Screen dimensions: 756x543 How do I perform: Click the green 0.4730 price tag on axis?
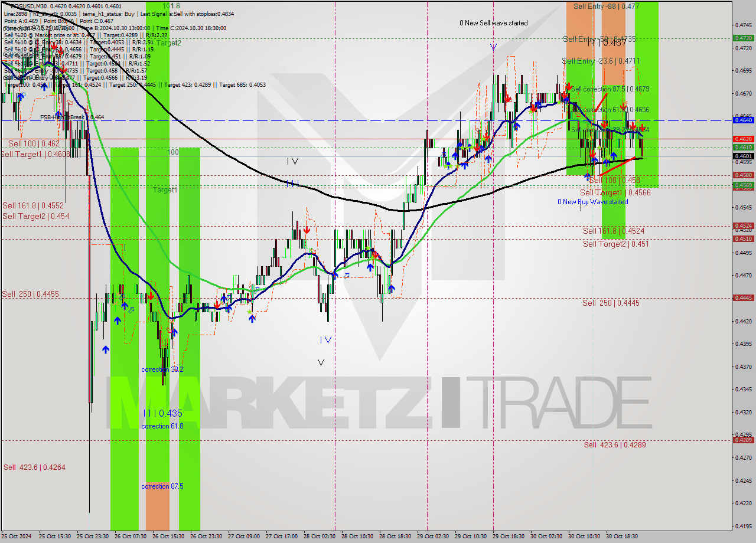(x=742, y=38)
